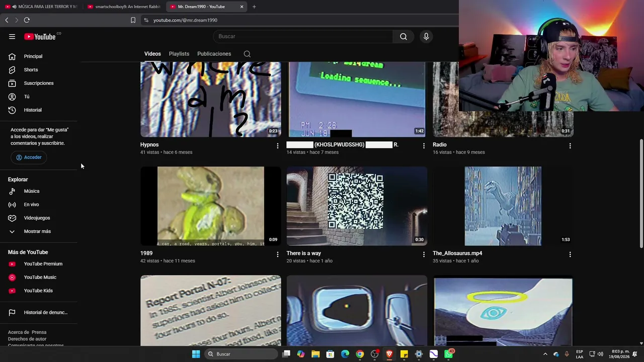Switch to the Publicaciones tab
644x362 pixels.
coord(214,54)
